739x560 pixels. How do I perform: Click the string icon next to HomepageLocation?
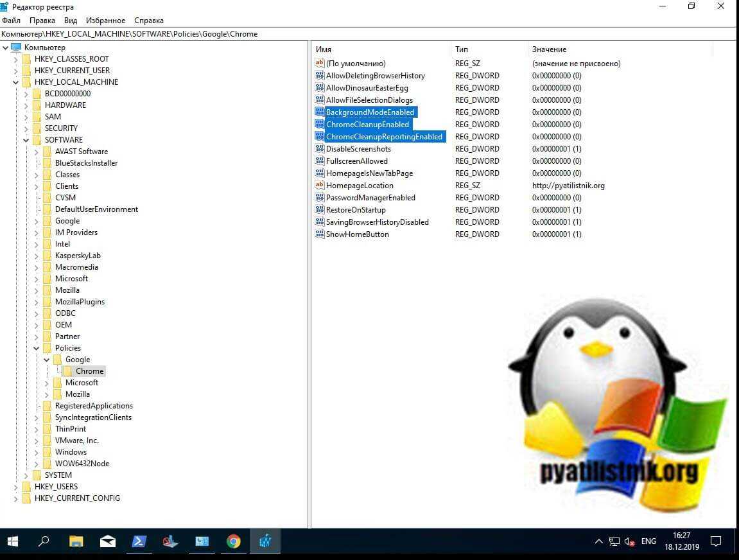(x=319, y=186)
